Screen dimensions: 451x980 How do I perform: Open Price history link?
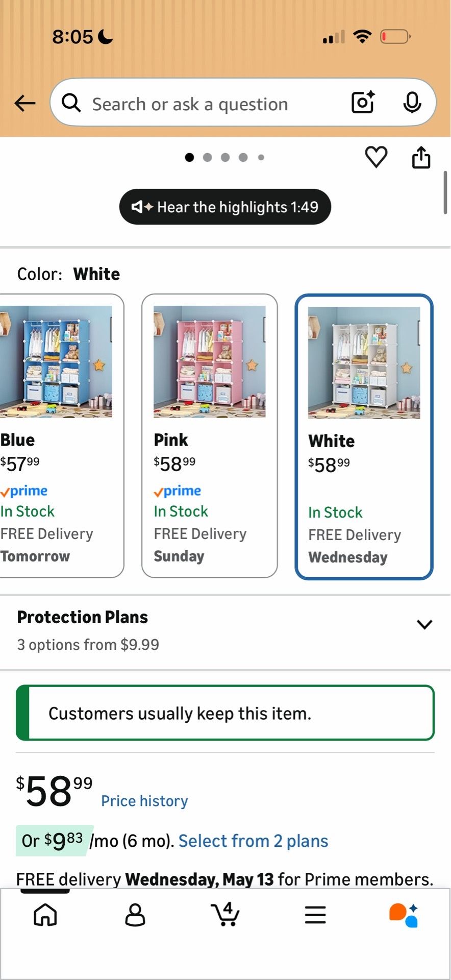click(x=144, y=801)
